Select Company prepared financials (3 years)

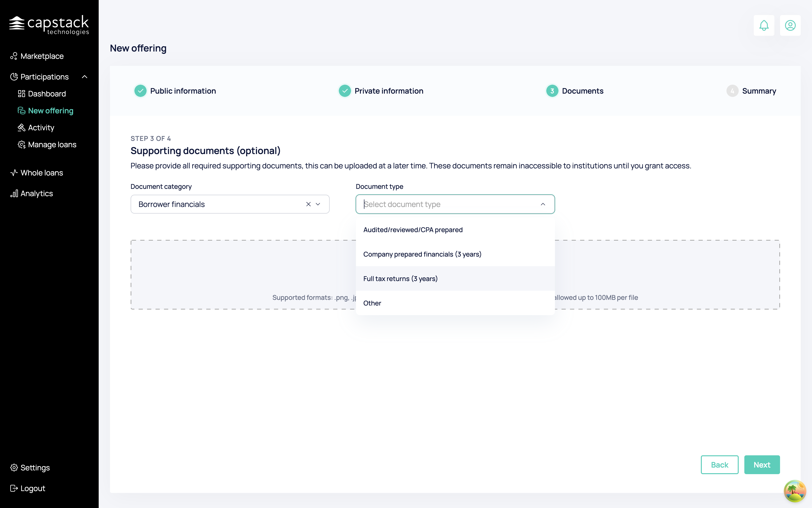455,254
